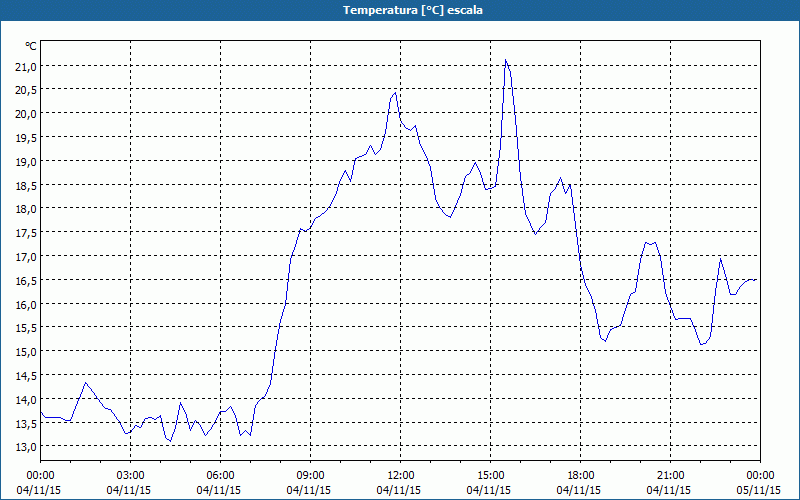The height and width of the screenshot is (500, 800).
Task: Click the temperature peak above 21,0 after 15:00
Action: tap(506, 60)
